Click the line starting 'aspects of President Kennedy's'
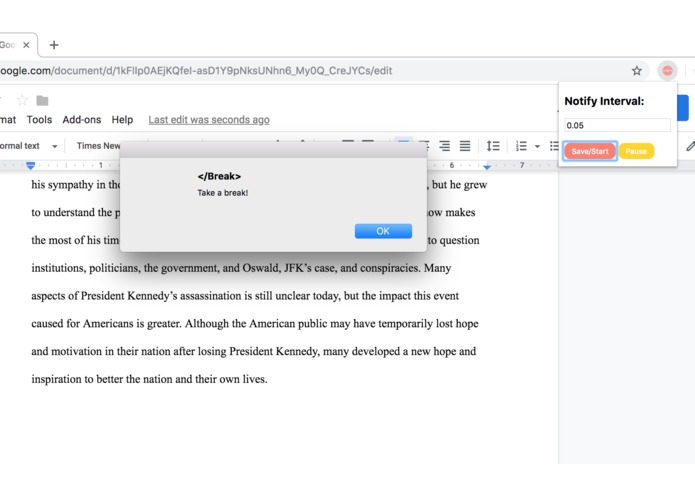Viewport: 695px width, 494px height. (245, 296)
